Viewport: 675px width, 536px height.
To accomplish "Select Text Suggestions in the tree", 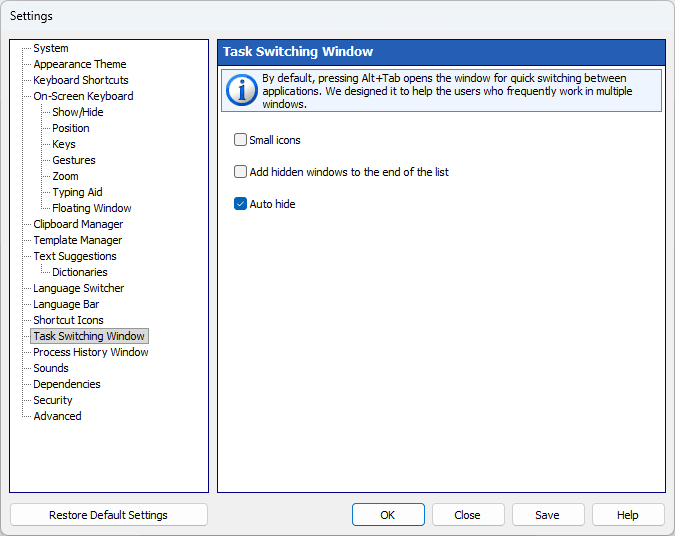I will 75,256.
